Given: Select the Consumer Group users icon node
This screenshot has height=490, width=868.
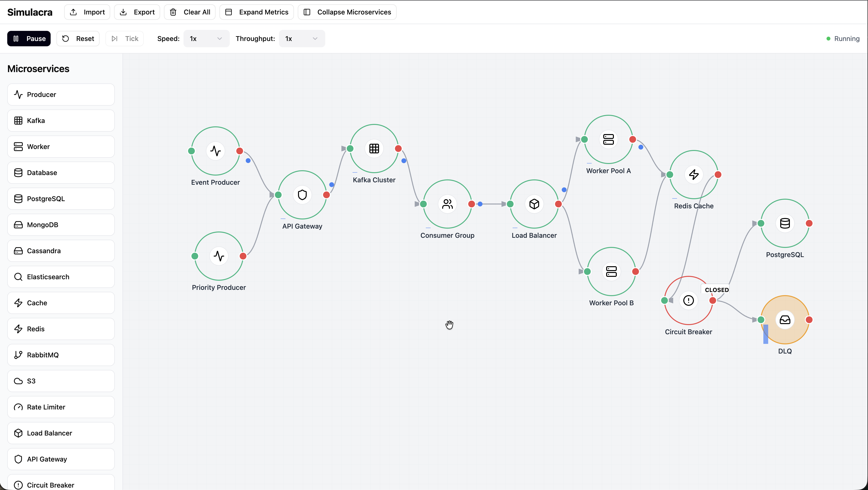Looking at the screenshot, I should tap(447, 204).
